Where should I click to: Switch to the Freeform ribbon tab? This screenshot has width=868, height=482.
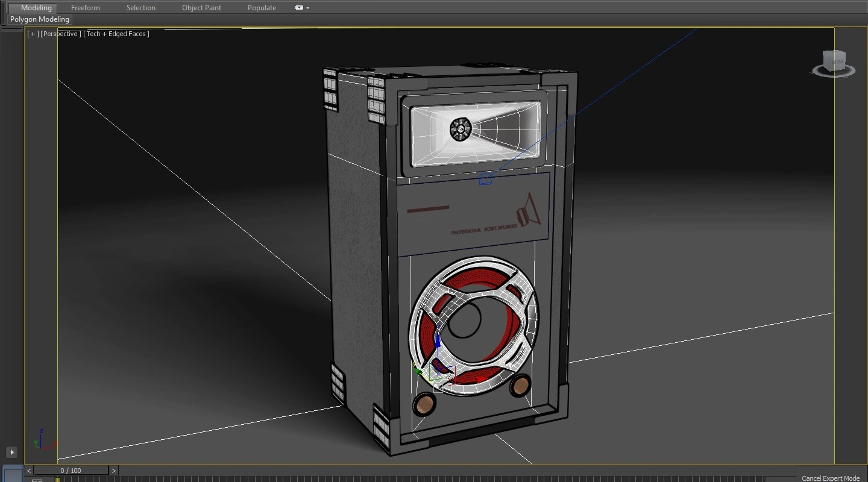[x=85, y=8]
